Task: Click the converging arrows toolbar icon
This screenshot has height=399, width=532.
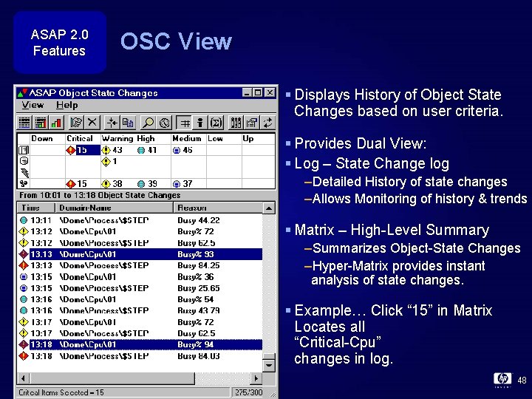Action: click(112, 123)
